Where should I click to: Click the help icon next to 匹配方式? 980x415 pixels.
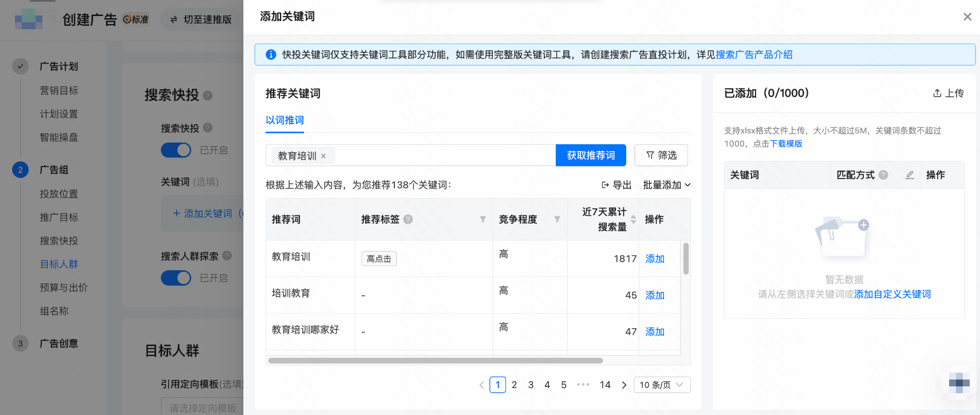coord(883,175)
